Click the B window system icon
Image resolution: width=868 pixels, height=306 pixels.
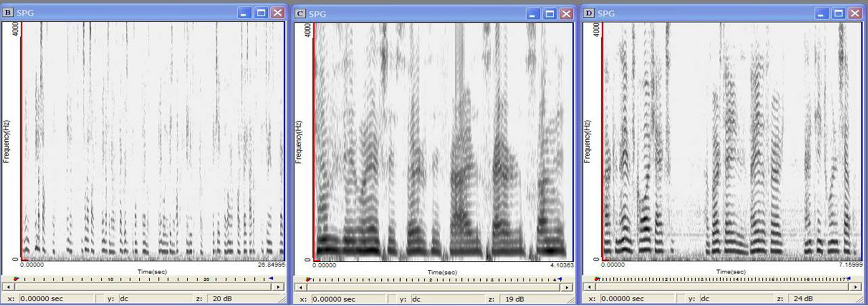click(x=8, y=13)
